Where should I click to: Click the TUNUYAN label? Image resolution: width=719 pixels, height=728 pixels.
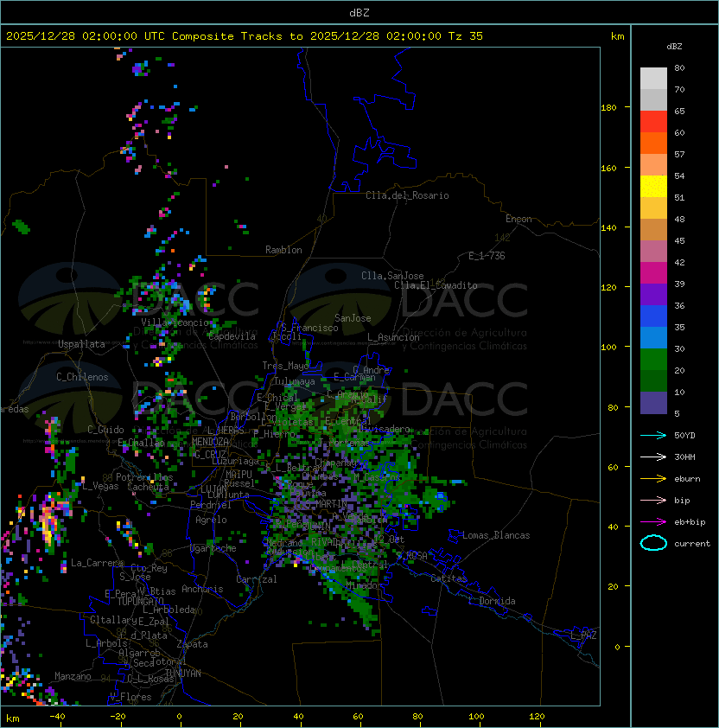click(183, 674)
